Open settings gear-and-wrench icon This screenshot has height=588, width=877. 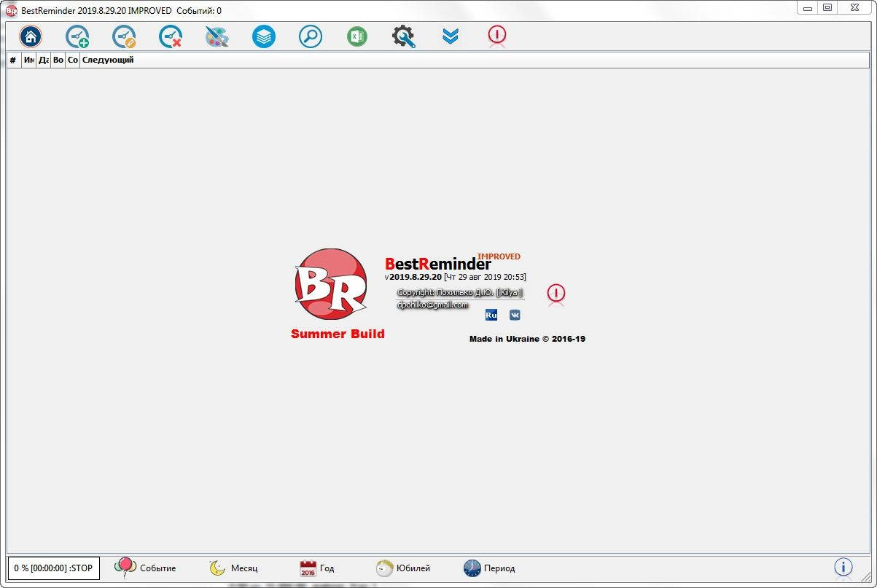[x=403, y=36]
